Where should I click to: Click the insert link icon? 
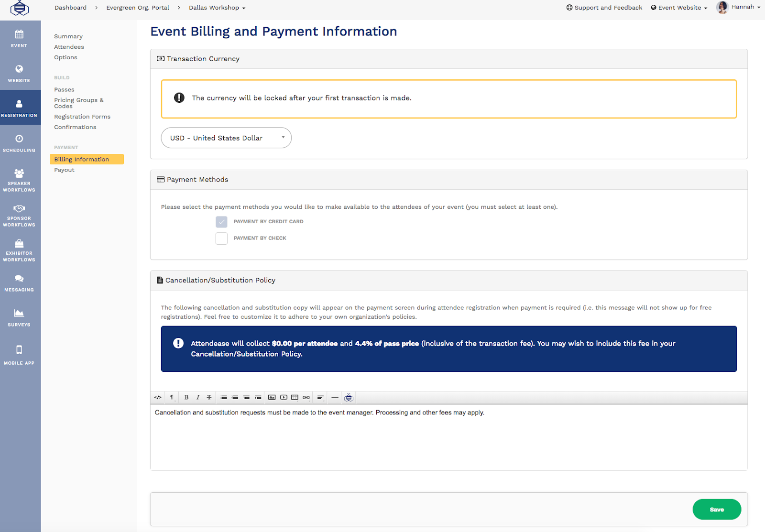point(306,397)
